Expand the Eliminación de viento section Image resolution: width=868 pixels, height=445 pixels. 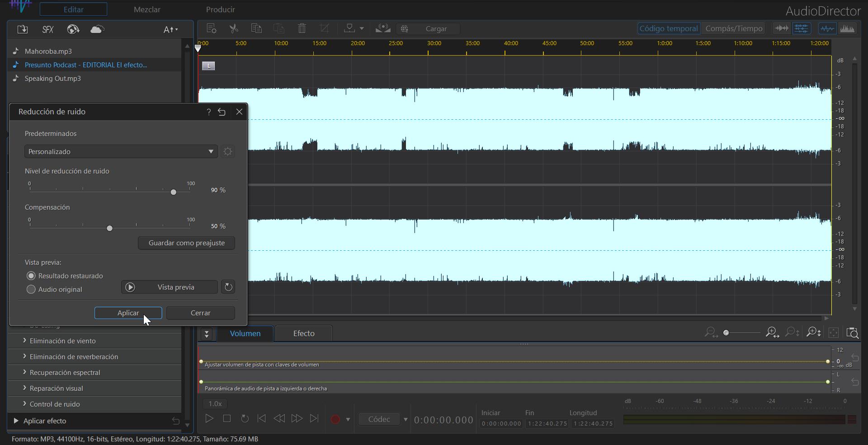point(63,341)
